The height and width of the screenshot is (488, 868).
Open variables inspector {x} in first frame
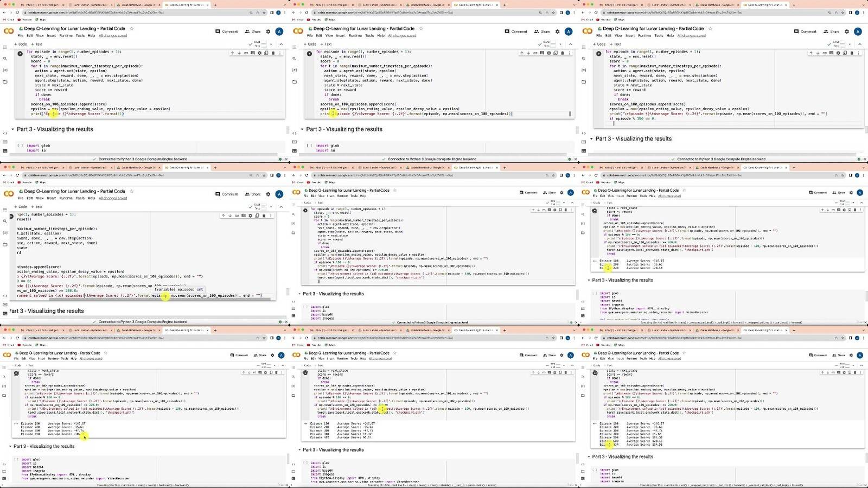pos(5,70)
